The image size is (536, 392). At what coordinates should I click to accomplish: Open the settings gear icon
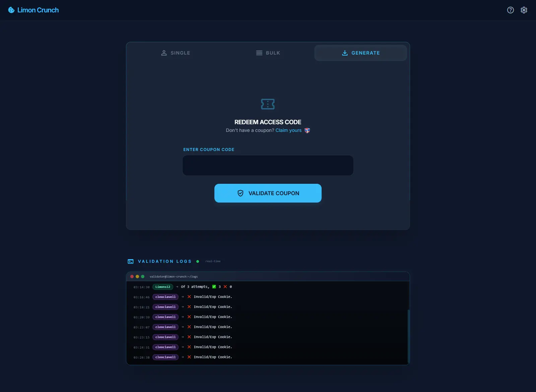tap(524, 10)
